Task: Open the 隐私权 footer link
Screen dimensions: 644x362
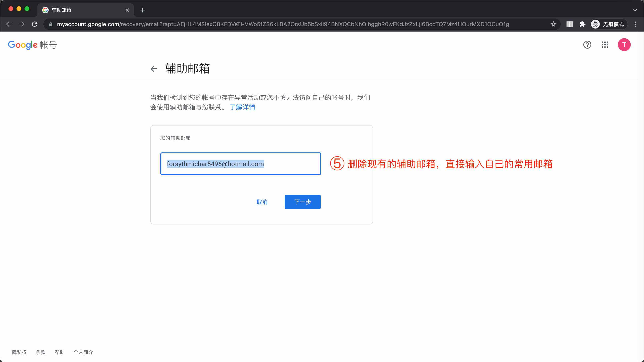Action: tap(19, 352)
